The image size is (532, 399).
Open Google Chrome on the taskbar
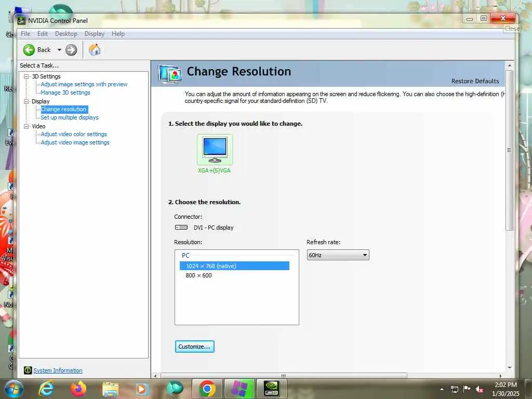[207, 389]
